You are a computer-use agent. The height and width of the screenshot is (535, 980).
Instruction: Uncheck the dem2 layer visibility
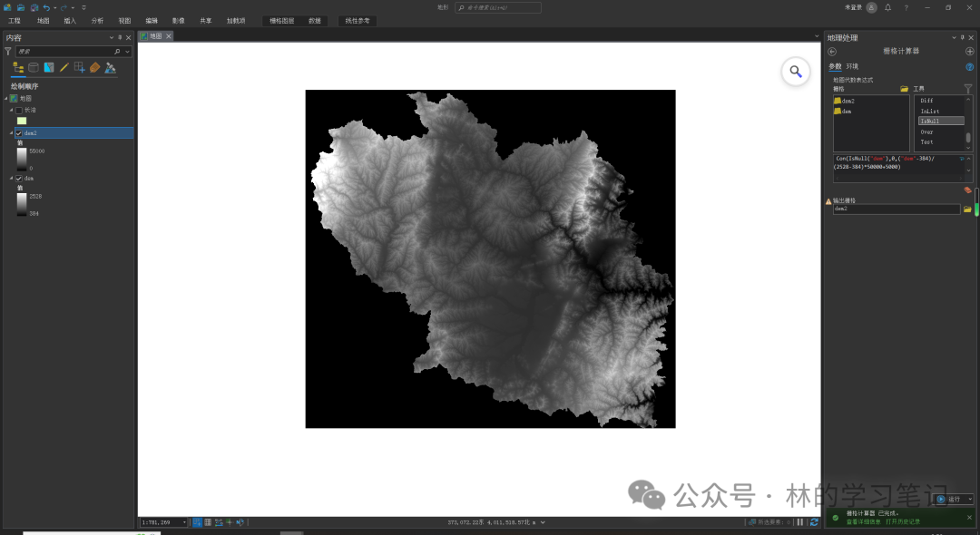pyautogui.click(x=19, y=133)
